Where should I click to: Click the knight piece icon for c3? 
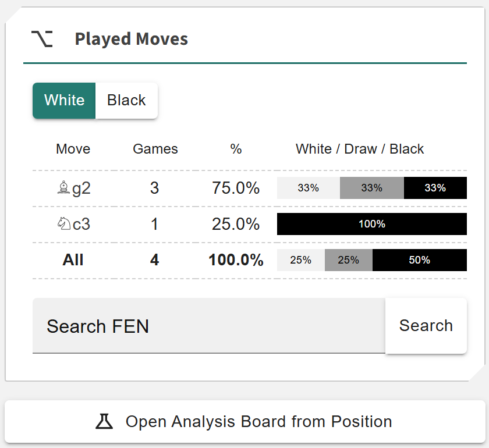pos(63,224)
